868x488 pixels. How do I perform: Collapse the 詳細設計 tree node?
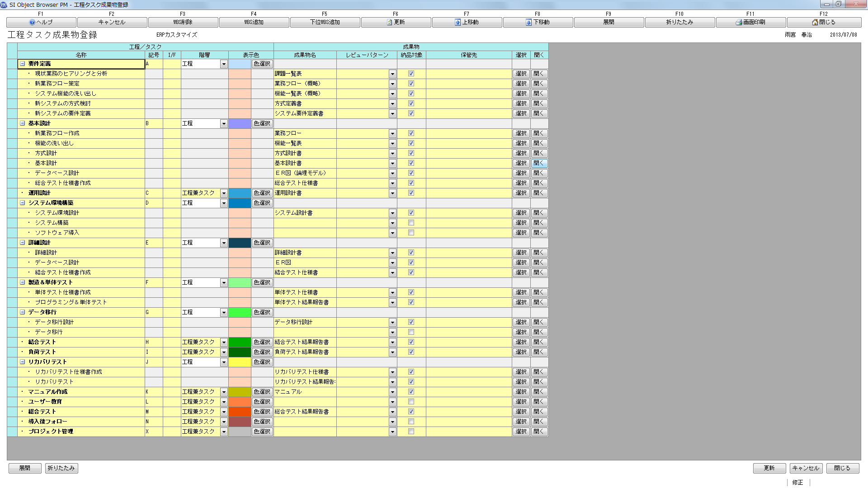tap(22, 243)
